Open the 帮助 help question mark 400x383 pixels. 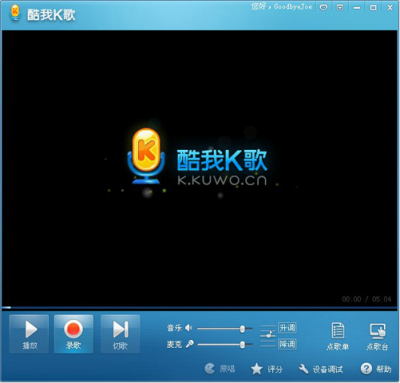(376, 369)
